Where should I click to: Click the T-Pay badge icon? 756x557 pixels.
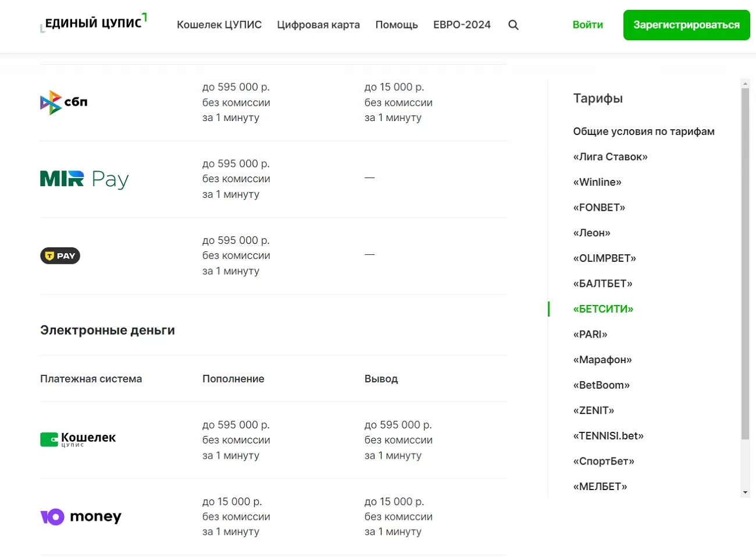click(60, 256)
